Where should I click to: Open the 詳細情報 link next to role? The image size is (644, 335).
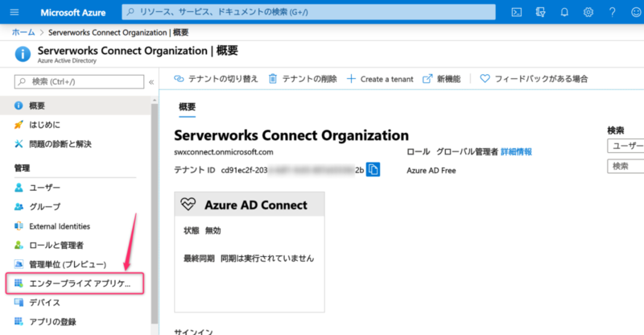point(516,152)
